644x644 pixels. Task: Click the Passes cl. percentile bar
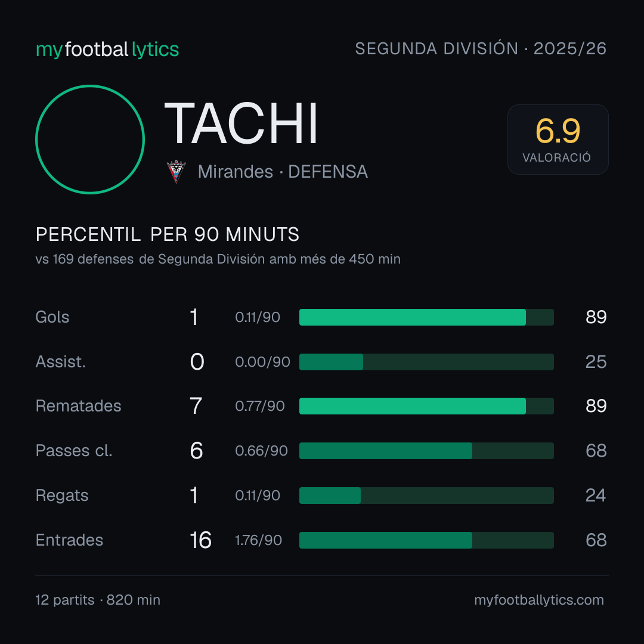tap(426, 451)
